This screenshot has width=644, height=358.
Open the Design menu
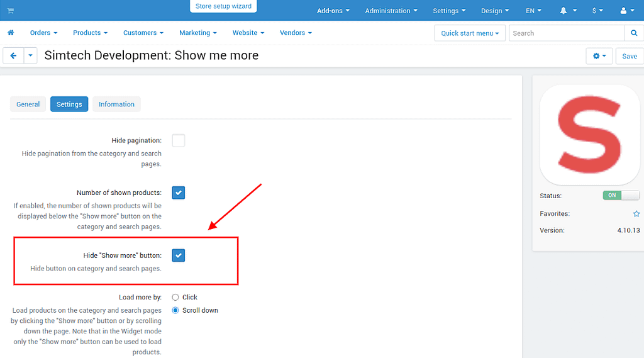click(x=495, y=11)
